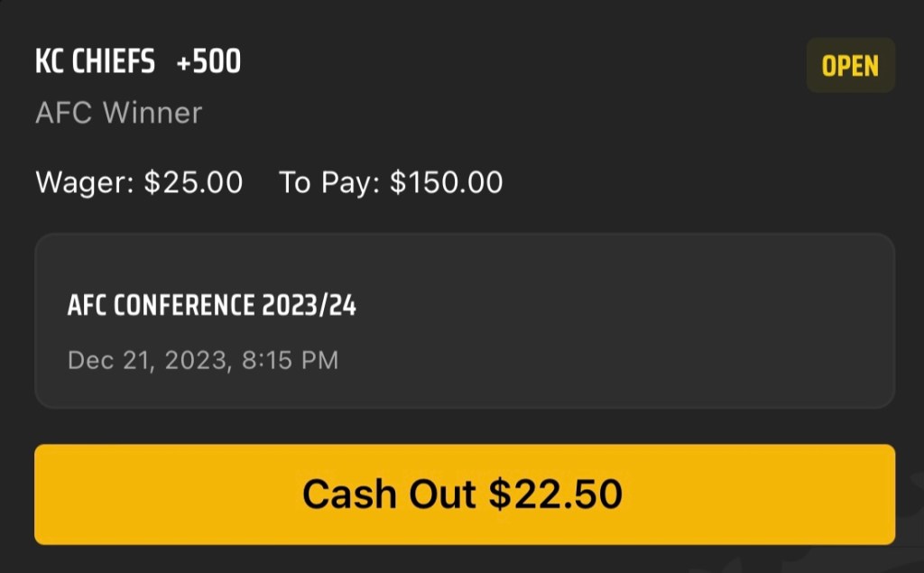Click the To Pay label text
This screenshot has width=924, height=573.
(329, 182)
